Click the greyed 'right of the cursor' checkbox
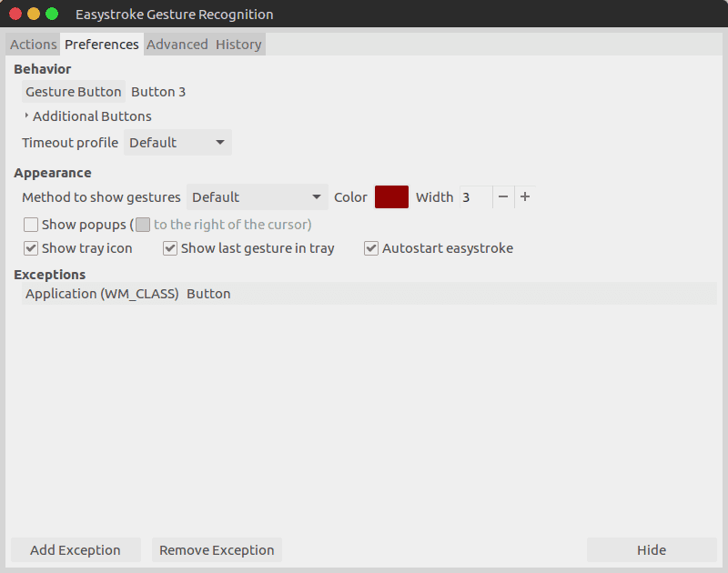728x573 pixels. pyautogui.click(x=143, y=225)
